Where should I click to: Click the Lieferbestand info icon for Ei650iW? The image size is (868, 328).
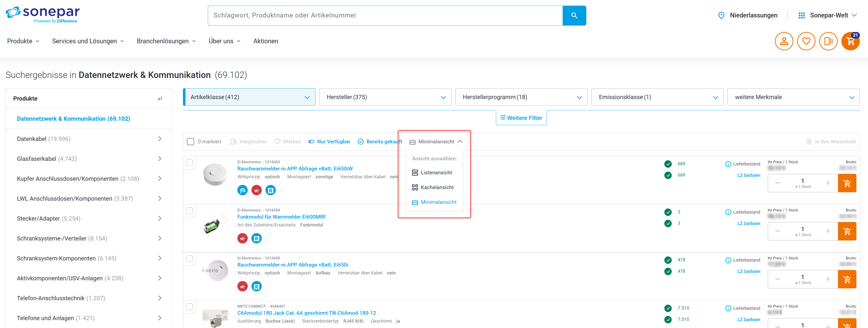point(728,164)
